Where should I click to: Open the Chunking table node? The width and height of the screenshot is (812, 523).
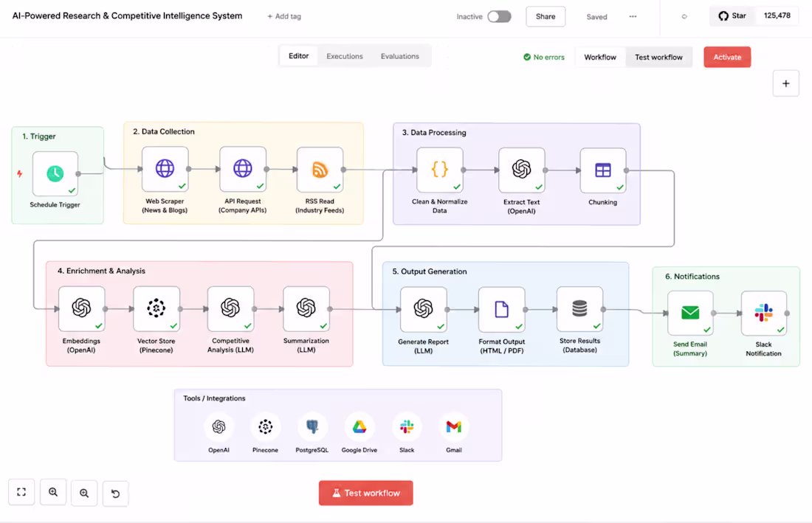603,170
